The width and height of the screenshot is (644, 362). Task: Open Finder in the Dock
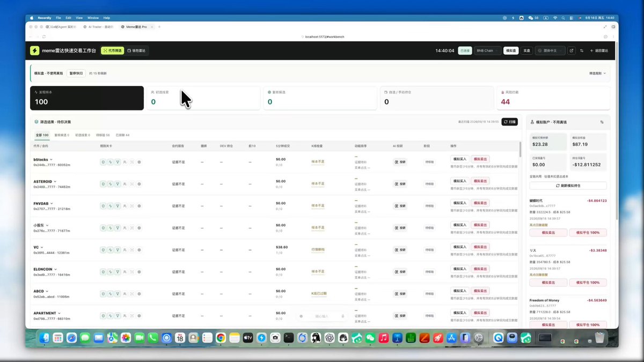[x=44, y=338]
